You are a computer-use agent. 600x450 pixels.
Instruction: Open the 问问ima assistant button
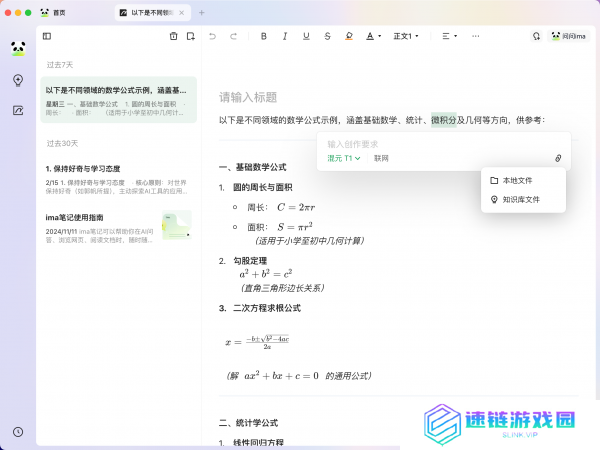pyautogui.click(x=569, y=36)
